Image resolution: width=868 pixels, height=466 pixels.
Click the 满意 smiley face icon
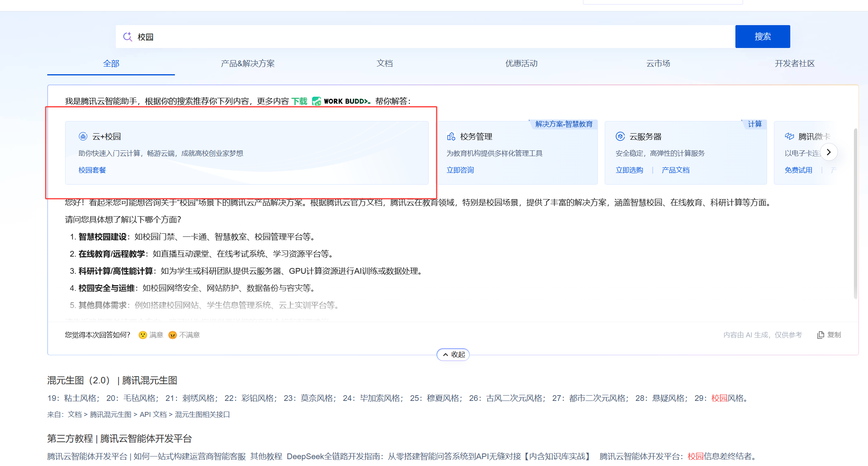point(143,335)
